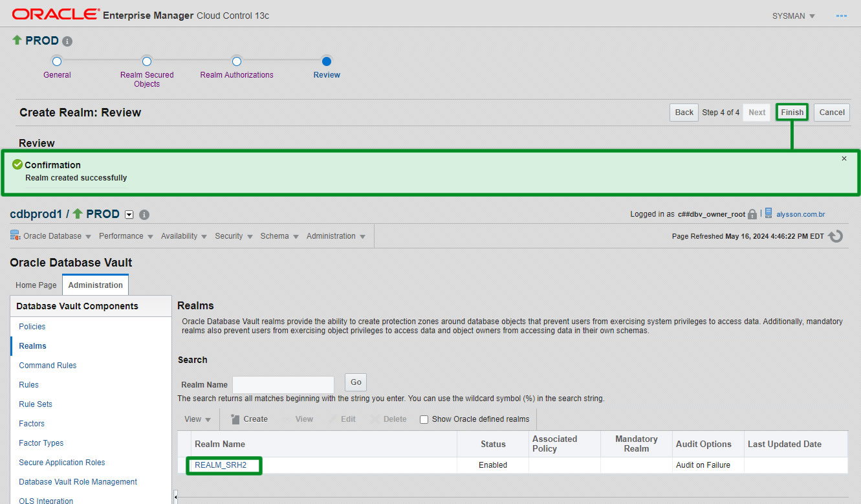The height and width of the screenshot is (504, 861).
Task: Click the info icon next to cdbprod1 / PROD
Action: (144, 215)
